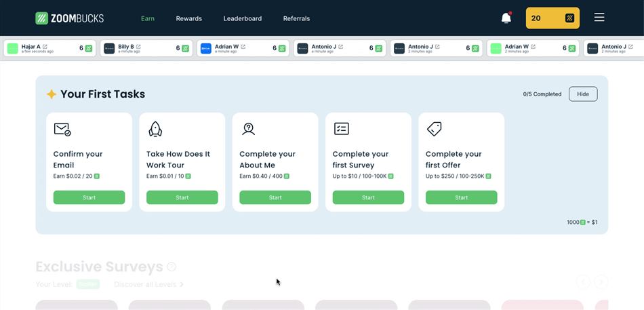
Task: Click the coin icon in the balance box
Action: pyautogui.click(x=569, y=18)
